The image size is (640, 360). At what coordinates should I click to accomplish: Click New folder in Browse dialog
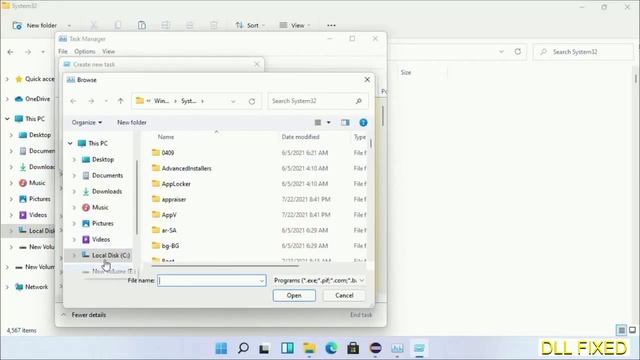[131, 122]
